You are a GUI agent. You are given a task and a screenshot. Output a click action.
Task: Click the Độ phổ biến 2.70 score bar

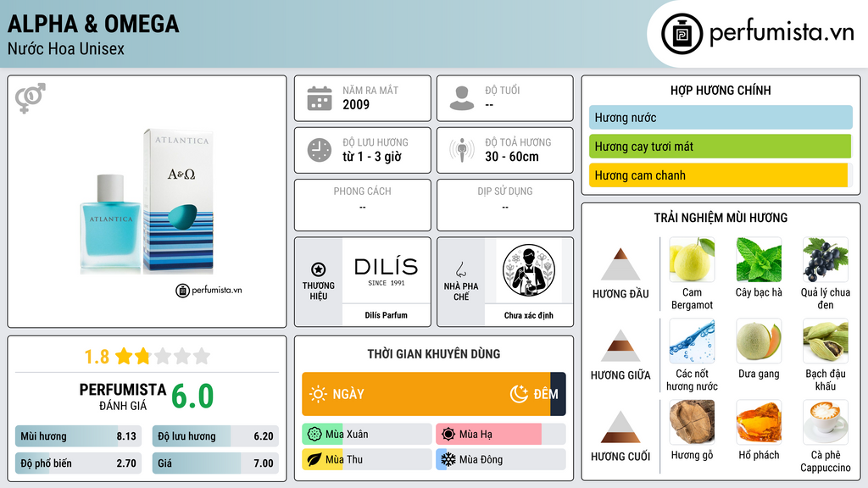79,463
